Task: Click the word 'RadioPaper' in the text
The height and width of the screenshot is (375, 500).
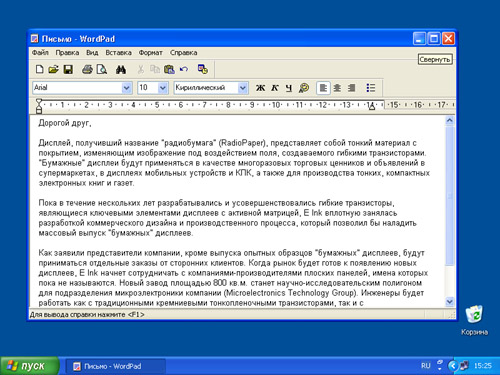Action: (x=242, y=143)
